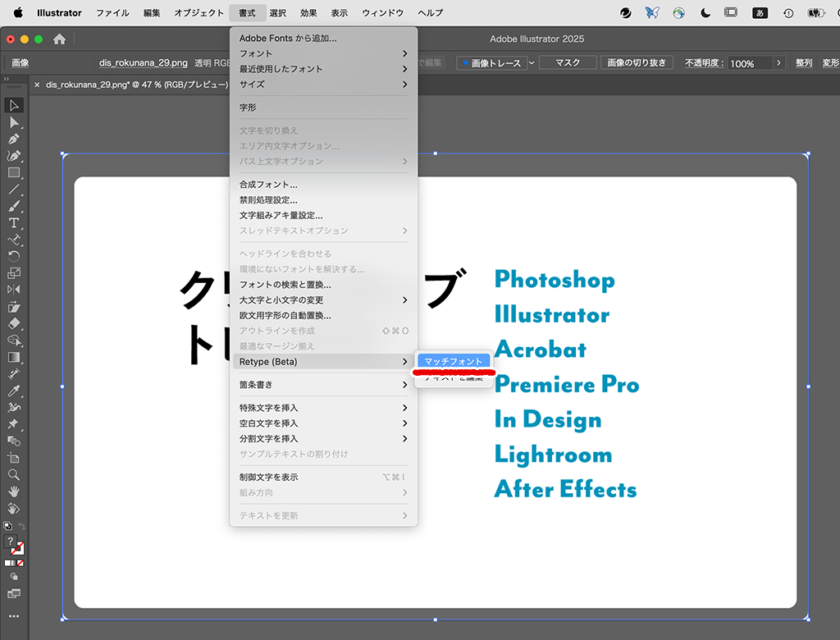840x640 pixels.
Task: Click the 整列 link in the control bar
Action: click(x=804, y=62)
